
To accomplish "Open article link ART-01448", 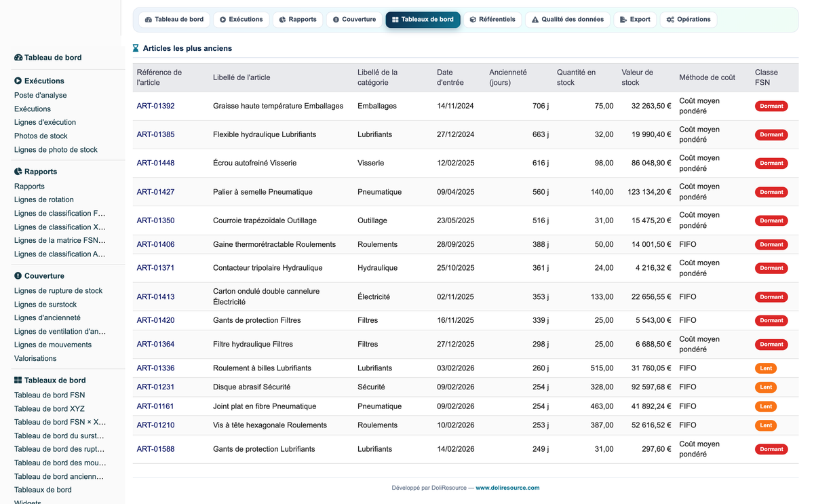I will coord(155,163).
